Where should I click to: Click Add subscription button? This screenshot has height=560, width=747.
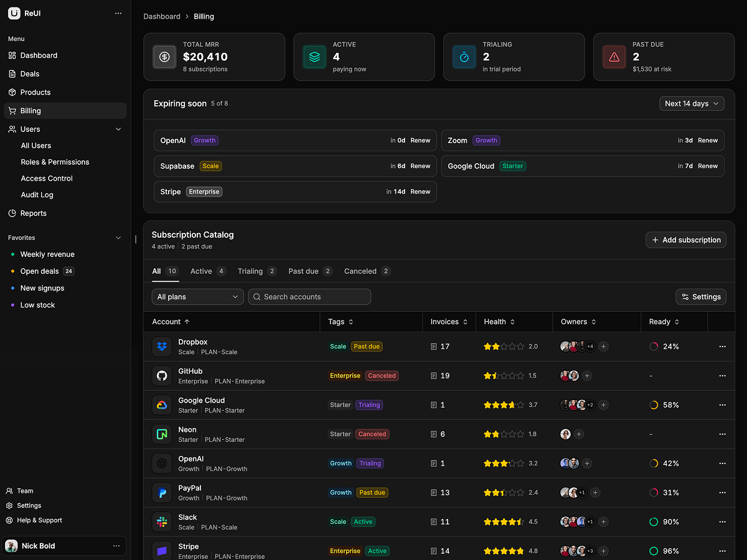686,240
